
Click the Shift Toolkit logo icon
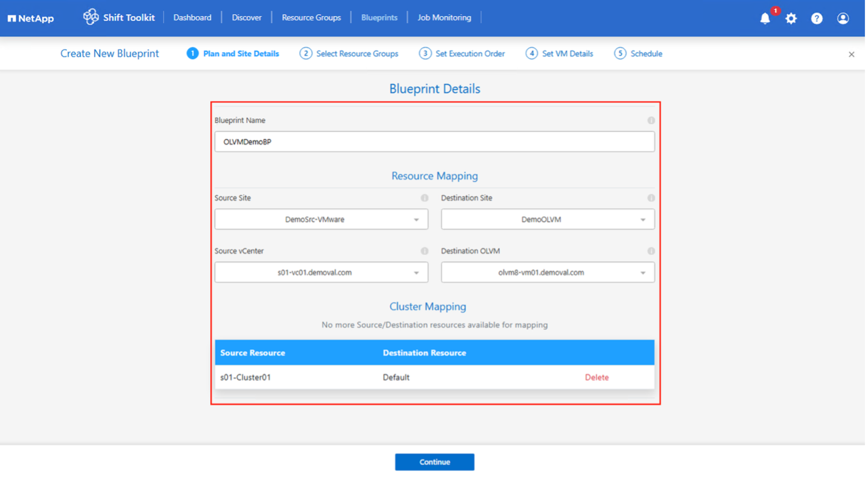pos(91,17)
